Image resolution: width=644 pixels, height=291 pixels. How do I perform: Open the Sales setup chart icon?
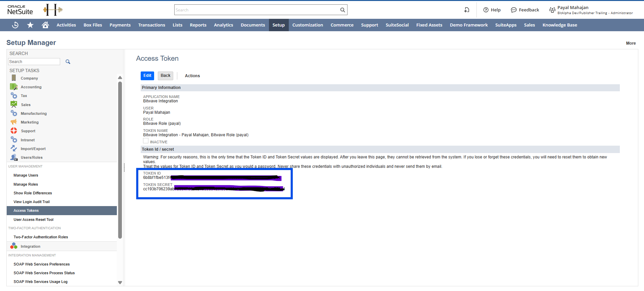point(14,104)
